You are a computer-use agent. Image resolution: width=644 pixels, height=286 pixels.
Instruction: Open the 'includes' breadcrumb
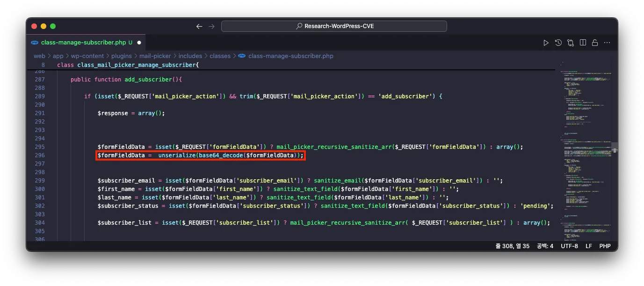tap(190, 56)
